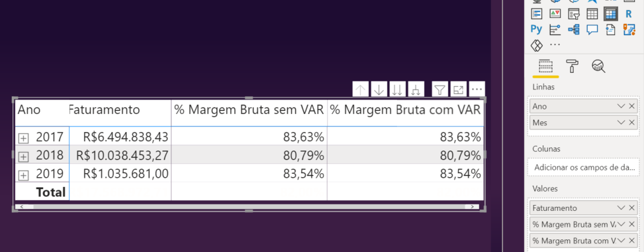Select the KPI visual icon
Screen dimensions: 644x252
pos(555,13)
